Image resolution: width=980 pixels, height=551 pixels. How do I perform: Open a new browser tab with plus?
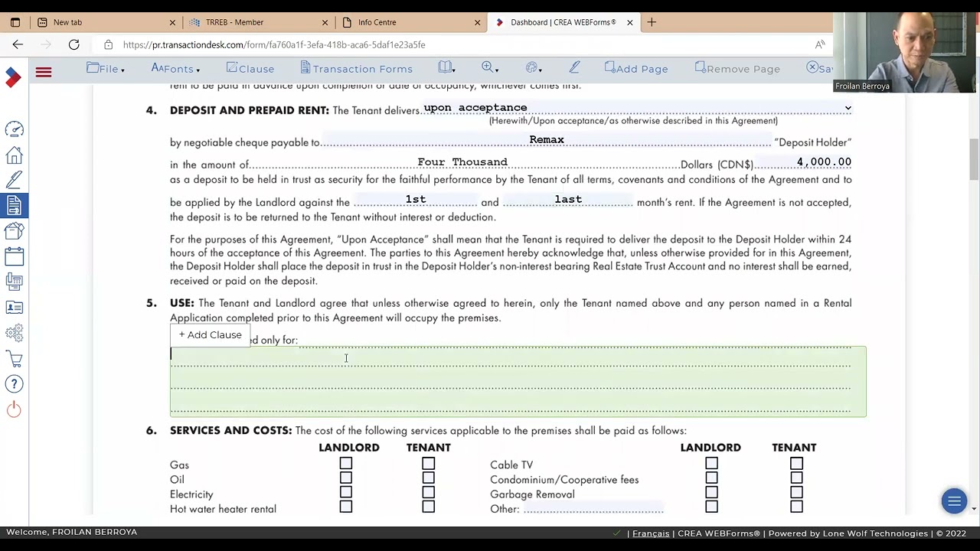[x=652, y=22]
